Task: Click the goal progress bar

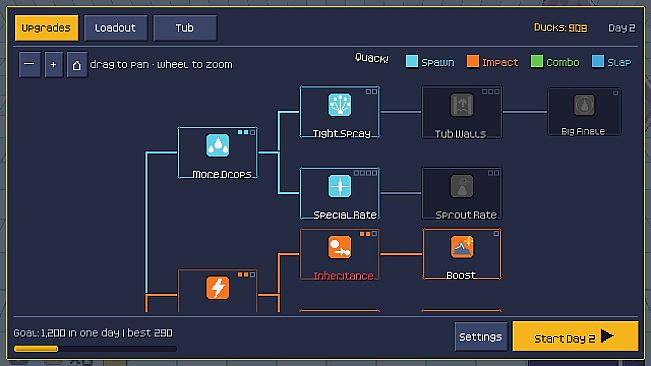Action: point(95,349)
